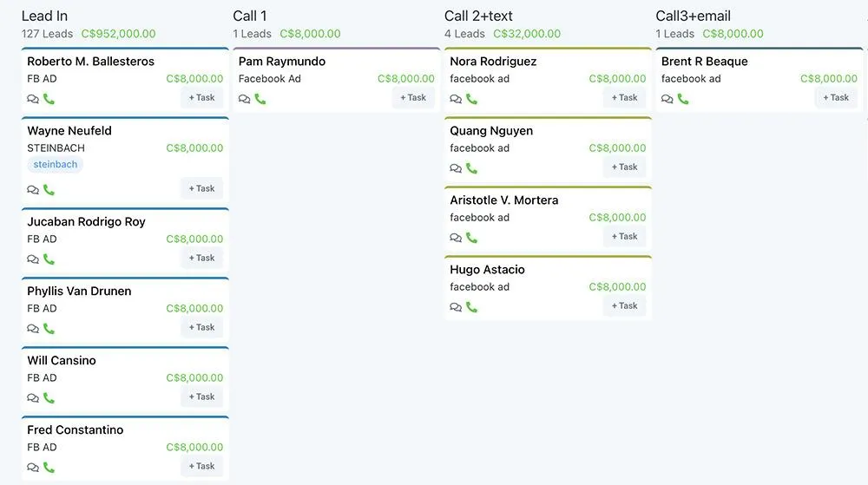Call Quang Nguyen using phone icon
The image size is (868, 485).
point(471,168)
